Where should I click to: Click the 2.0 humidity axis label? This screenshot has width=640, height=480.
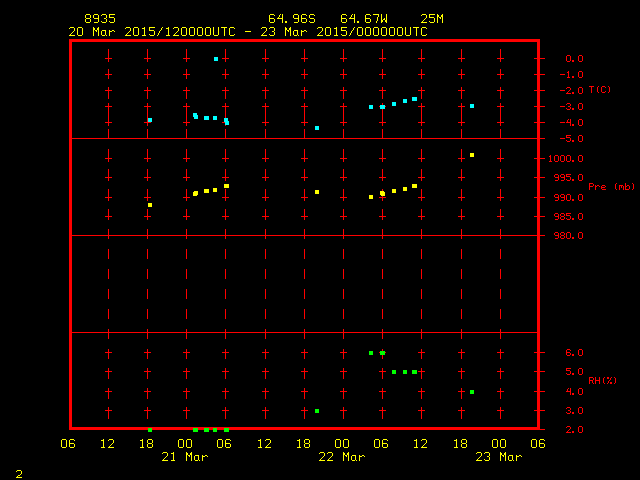(574, 429)
